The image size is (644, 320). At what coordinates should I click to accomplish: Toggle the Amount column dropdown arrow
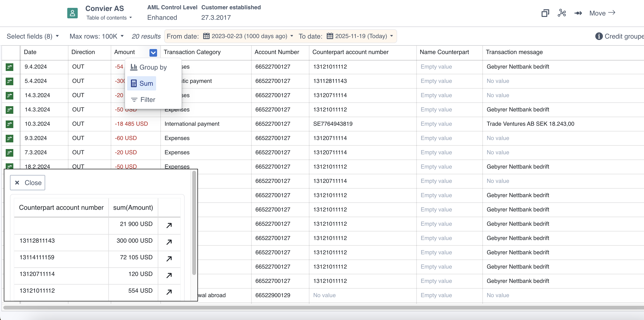coord(153,53)
